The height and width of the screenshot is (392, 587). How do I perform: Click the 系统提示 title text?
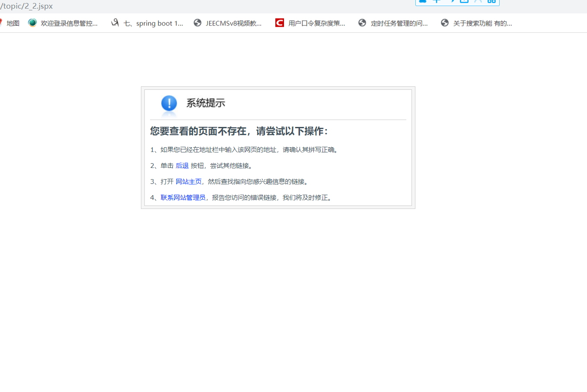tap(206, 103)
